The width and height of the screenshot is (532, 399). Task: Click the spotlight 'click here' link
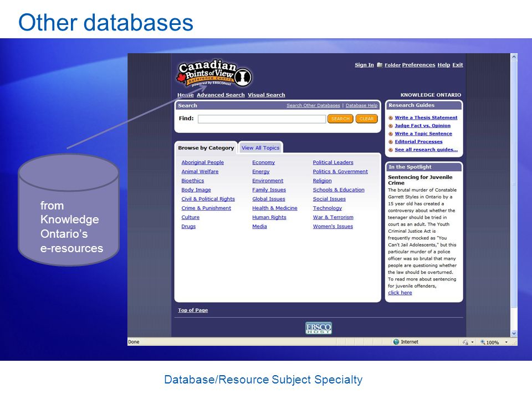point(400,293)
